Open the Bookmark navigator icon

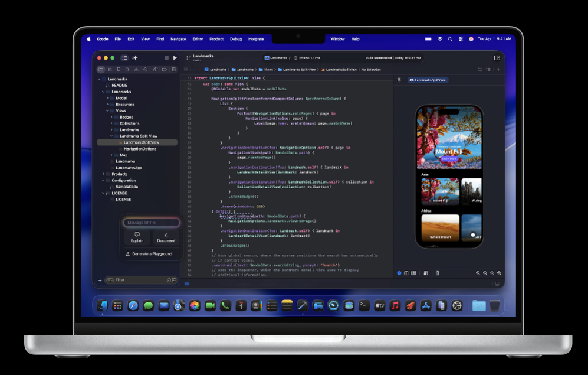tap(119, 69)
